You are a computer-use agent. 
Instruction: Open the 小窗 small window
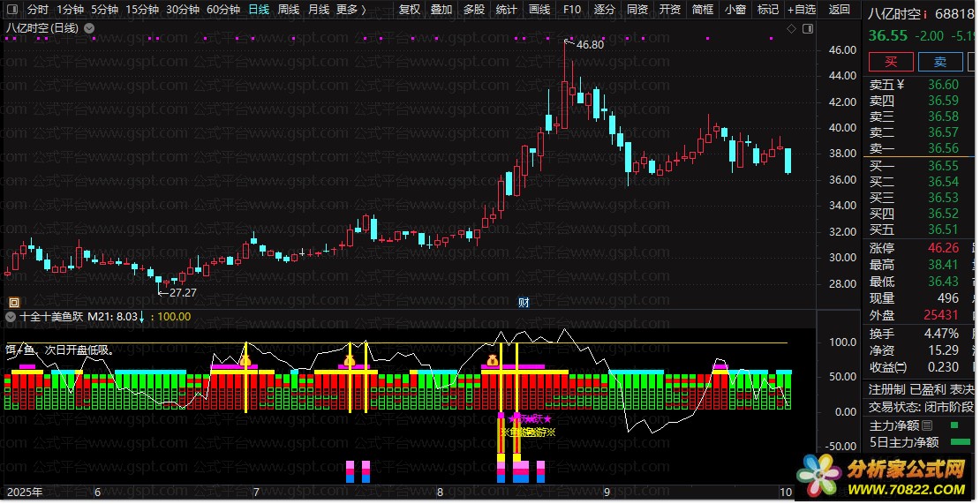[x=735, y=10]
